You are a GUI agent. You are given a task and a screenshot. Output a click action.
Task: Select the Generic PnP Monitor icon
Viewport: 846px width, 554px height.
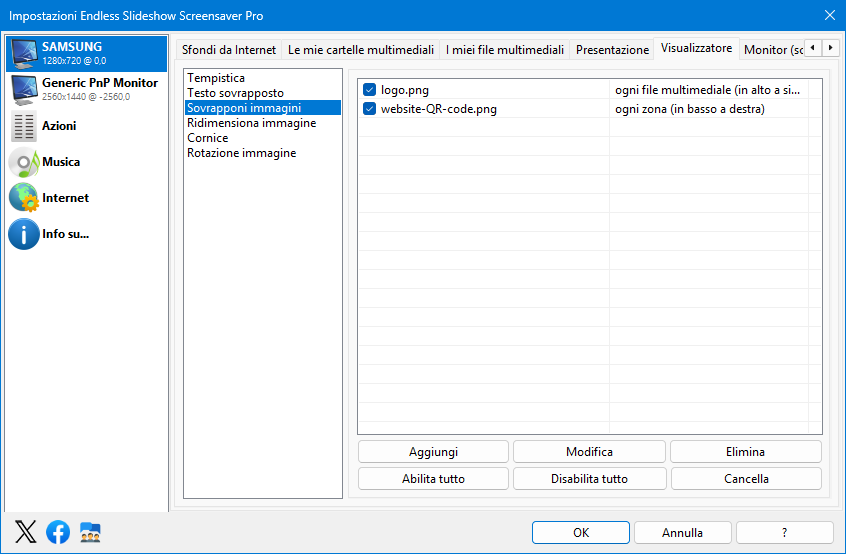[x=24, y=90]
